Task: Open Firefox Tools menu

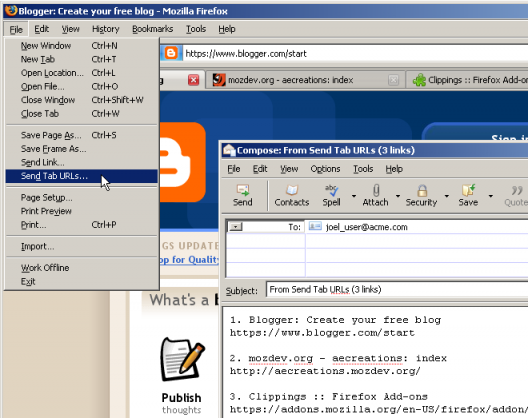Action: point(196,29)
